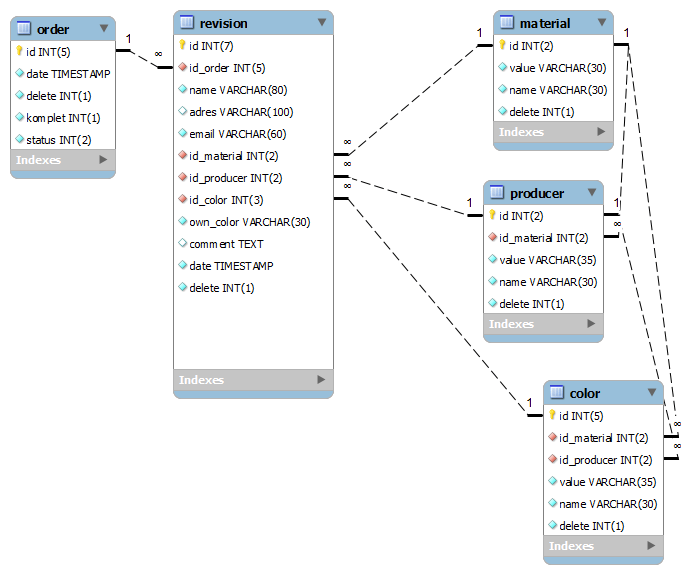
Task: Select the comment TEXT column
Action: coord(226,244)
